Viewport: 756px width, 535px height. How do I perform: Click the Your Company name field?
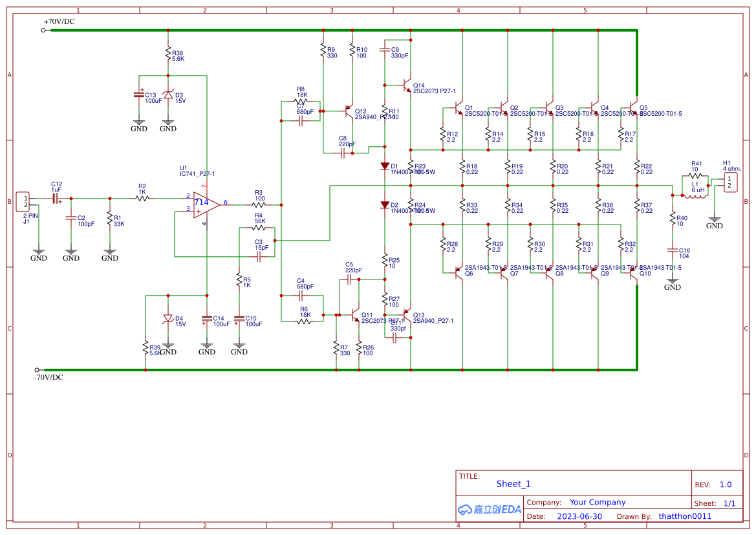597,502
